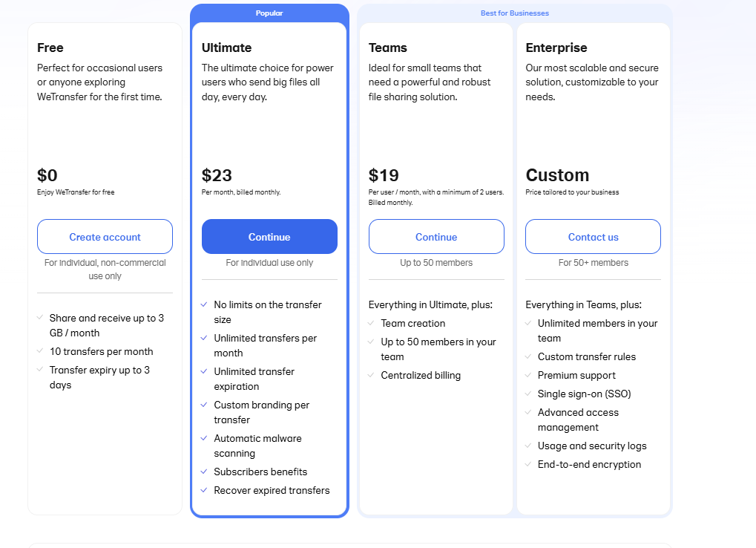Click the Custom price text
The image size is (756, 548).
pos(557,175)
